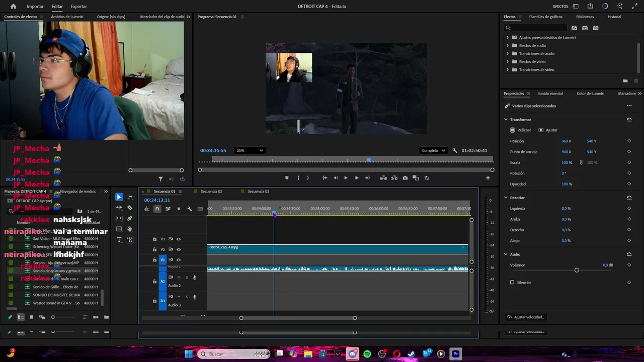
Task: Click the Home icon at top left
Action: 13,7
